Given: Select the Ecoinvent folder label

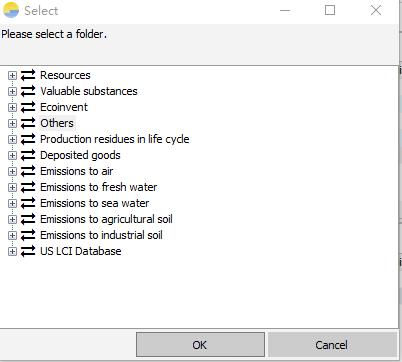Looking at the screenshot, I should click(x=64, y=107).
